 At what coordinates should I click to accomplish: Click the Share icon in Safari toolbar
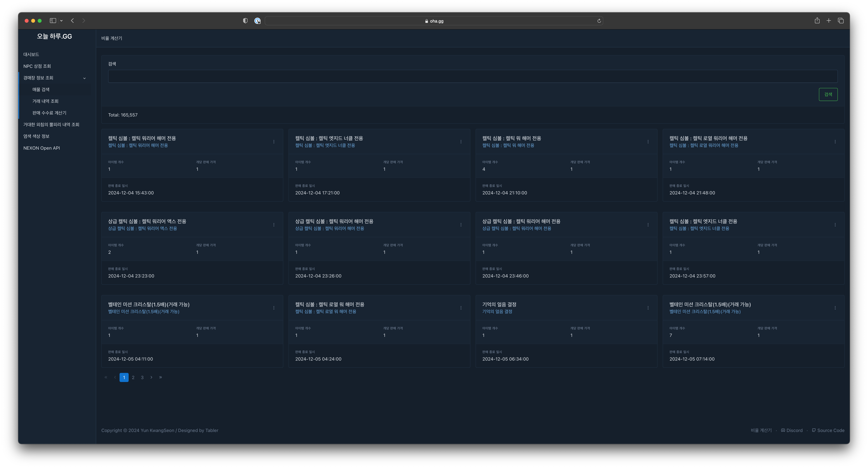point(817,21)
